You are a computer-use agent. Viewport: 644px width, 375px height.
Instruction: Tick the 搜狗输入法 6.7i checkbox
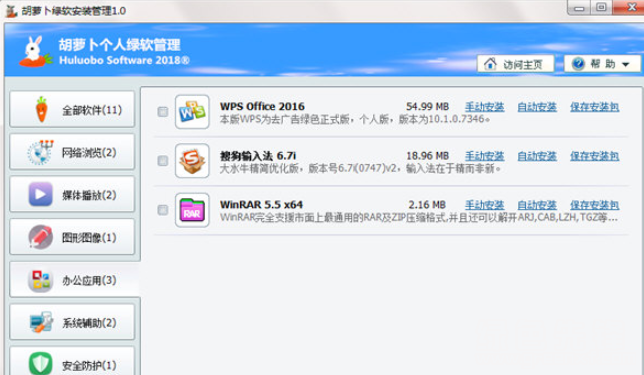tap(163, 161)
